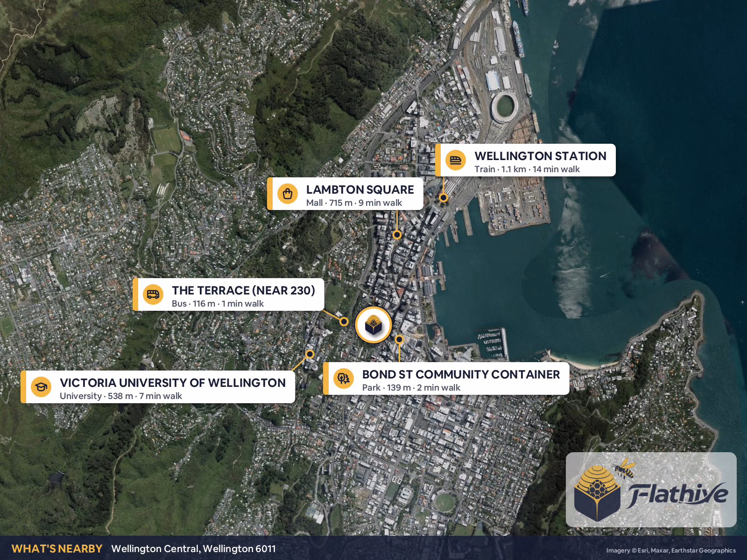Select the Lambton Square map pin dot
The image size is (747, 560).
pyautogui.click(x=397, y=235)
